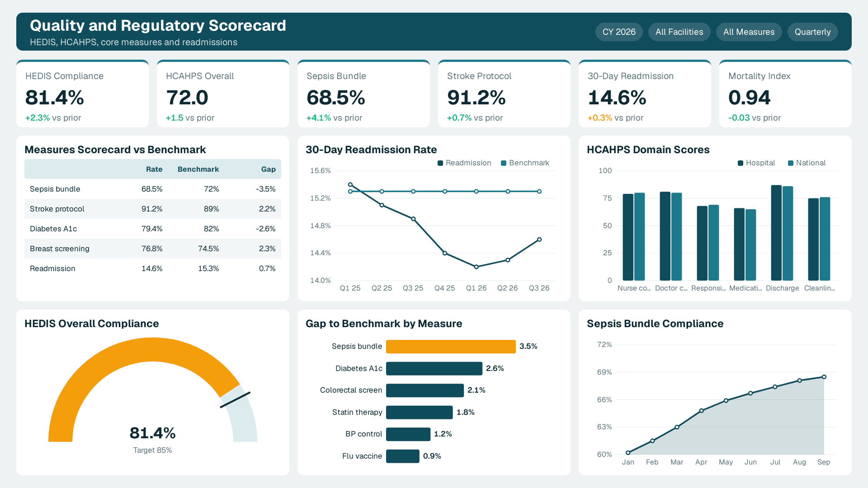Click the Jan sepsis compliance point

pyautogui.click(x=628, y=453)
